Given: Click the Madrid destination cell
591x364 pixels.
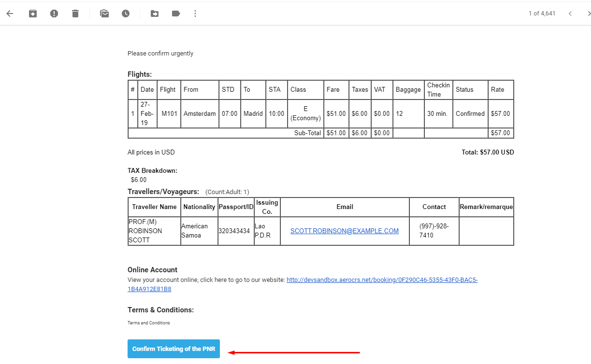Looking at the screenshot, I should pos(253,114).
